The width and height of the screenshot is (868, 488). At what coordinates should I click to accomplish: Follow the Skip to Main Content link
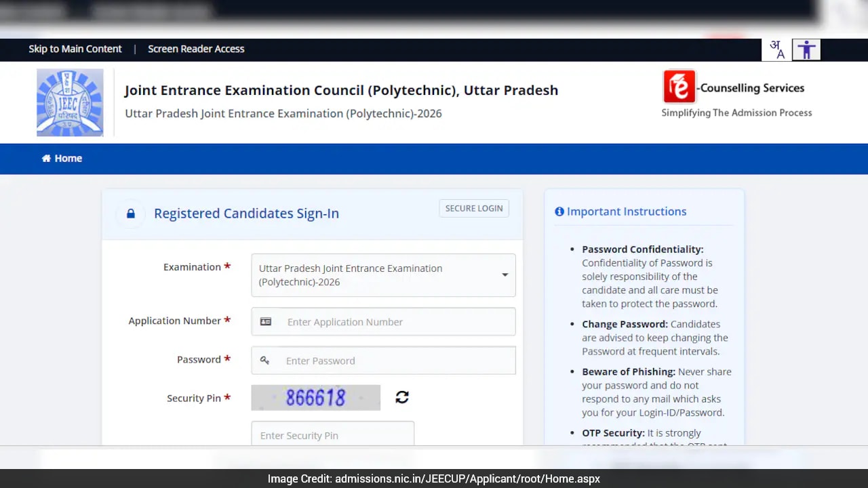(75, 49)
